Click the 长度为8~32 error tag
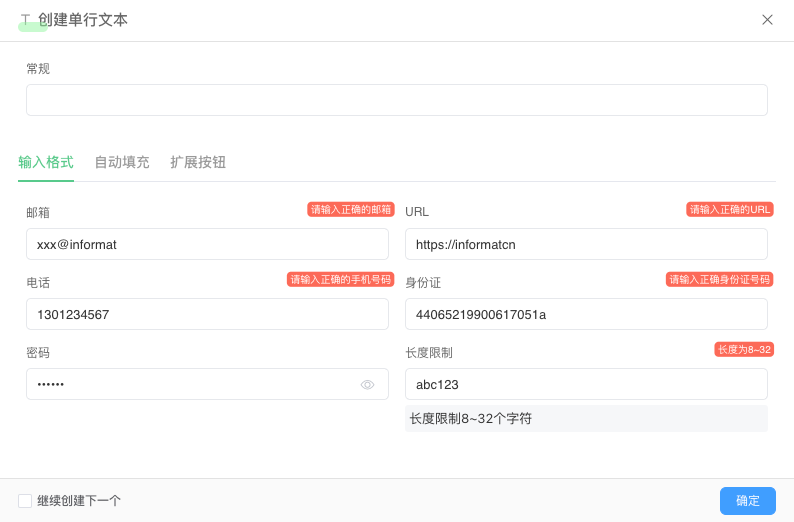 coord(743,350)
